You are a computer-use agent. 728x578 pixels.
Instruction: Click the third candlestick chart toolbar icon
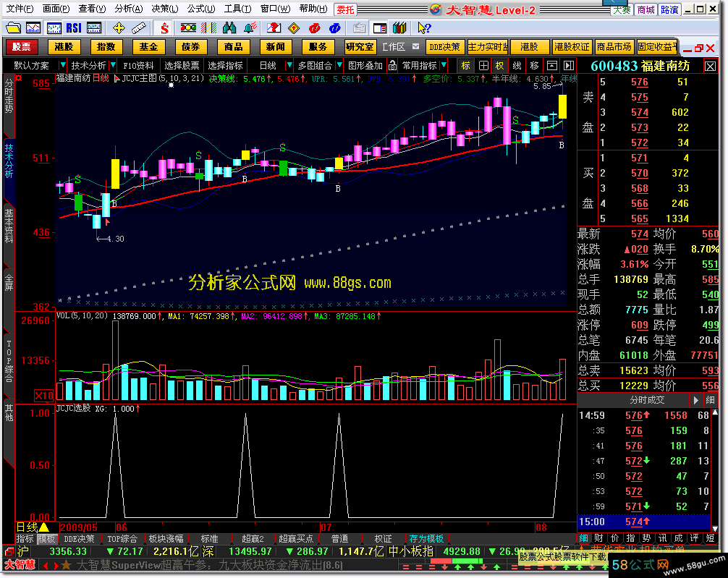[x=54, y=28]
